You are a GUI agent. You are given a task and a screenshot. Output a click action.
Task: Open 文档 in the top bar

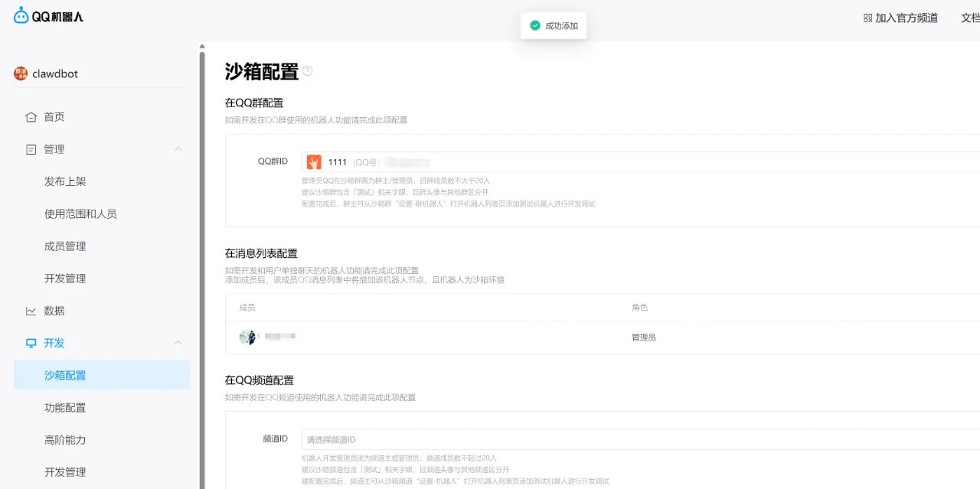[x=971, y=18]
